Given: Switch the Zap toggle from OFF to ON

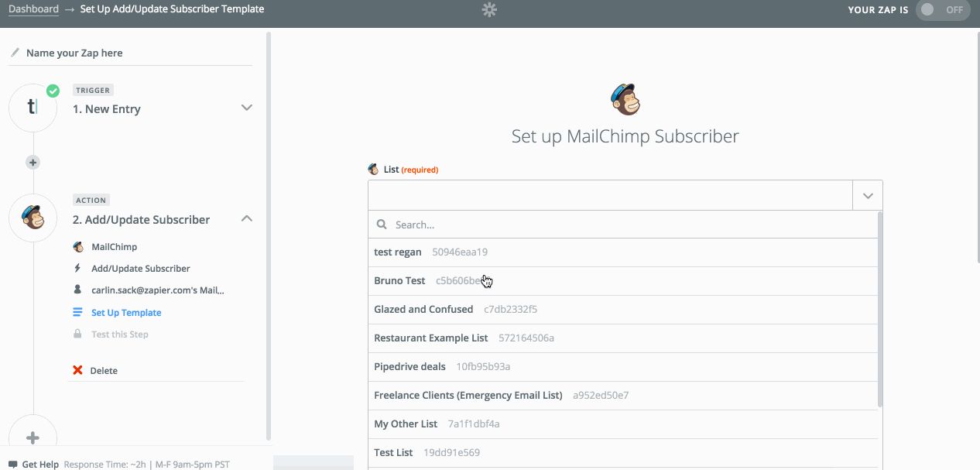Looking at the screenshot, I should pyautogui.click(x=942, y=10).
